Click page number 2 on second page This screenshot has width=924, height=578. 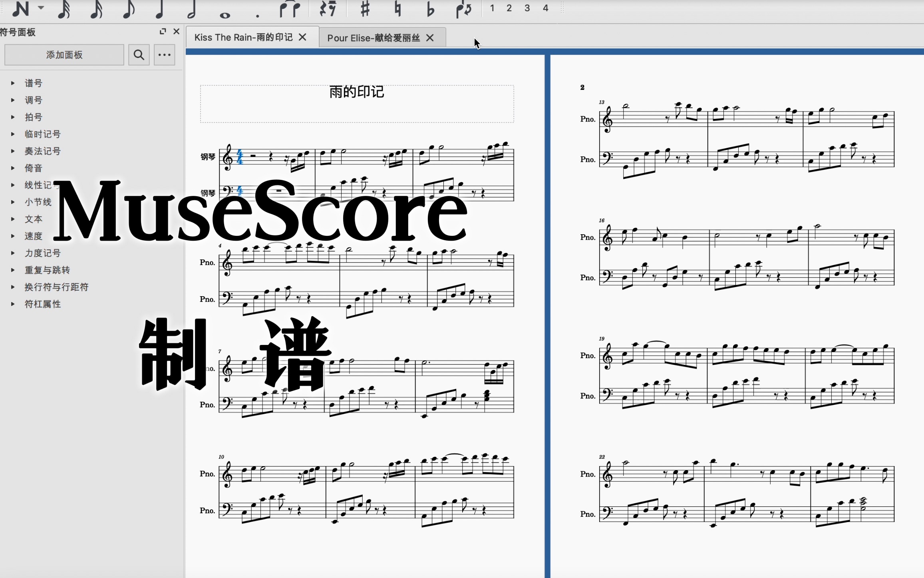582,87
